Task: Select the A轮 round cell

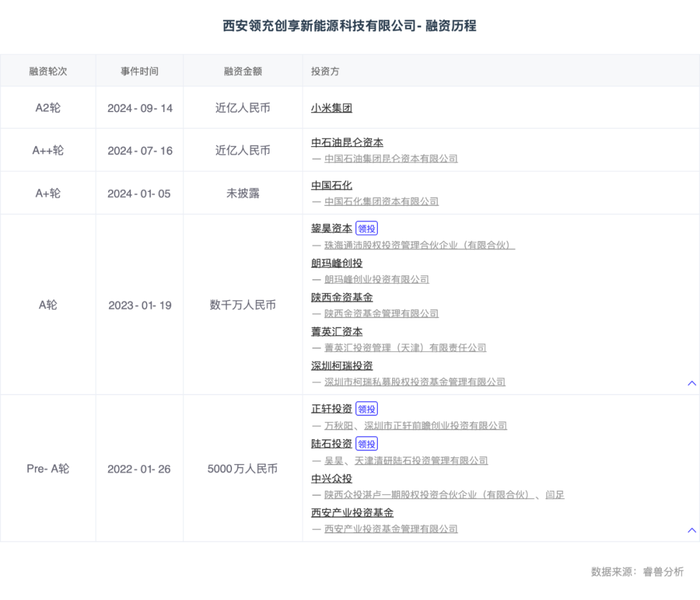Action: 48,305
